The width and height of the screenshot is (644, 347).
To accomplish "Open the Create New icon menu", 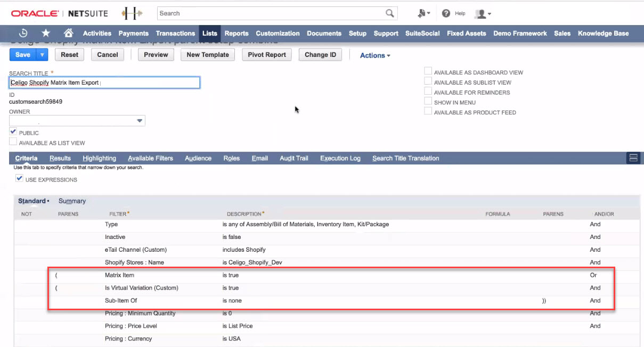I will (424, 13).
